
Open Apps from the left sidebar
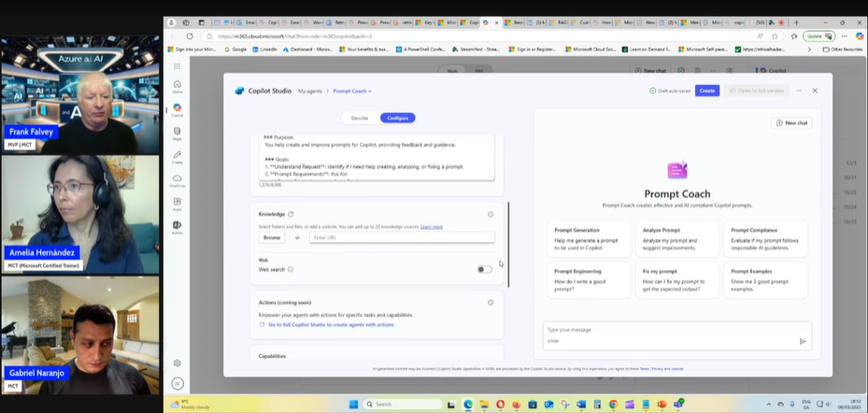pos(177,203)
